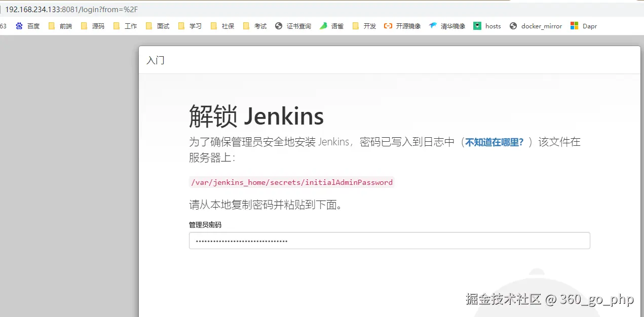
Task: Open the 清华镜像 bookmark
Action: [x=447, y=26]
